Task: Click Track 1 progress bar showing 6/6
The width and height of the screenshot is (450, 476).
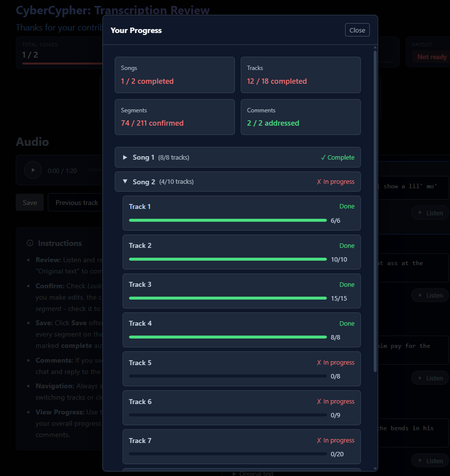Action: click(228, 220)
